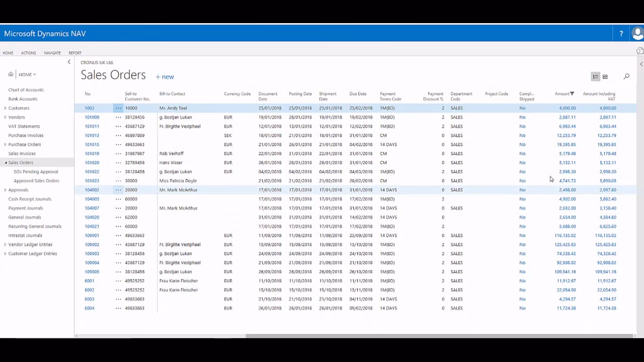Collapse the right fact box pane chevron
The image size is (644, 362).
coord(641,64)
